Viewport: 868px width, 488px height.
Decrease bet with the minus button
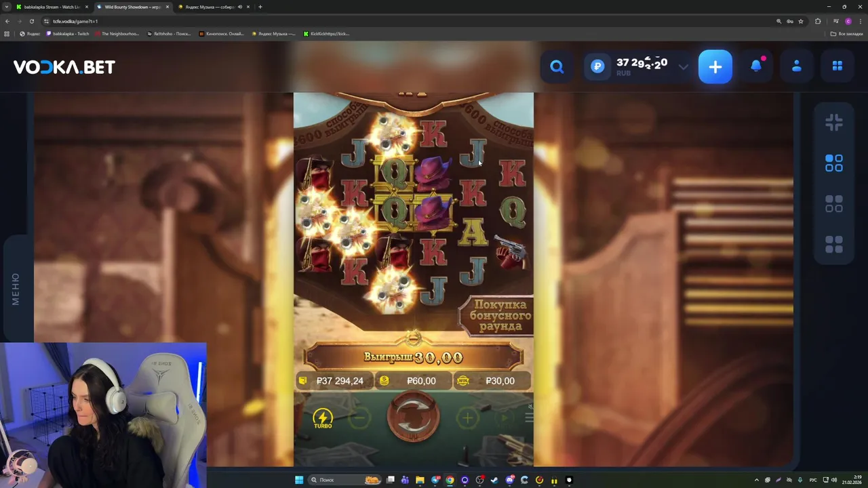360,418
